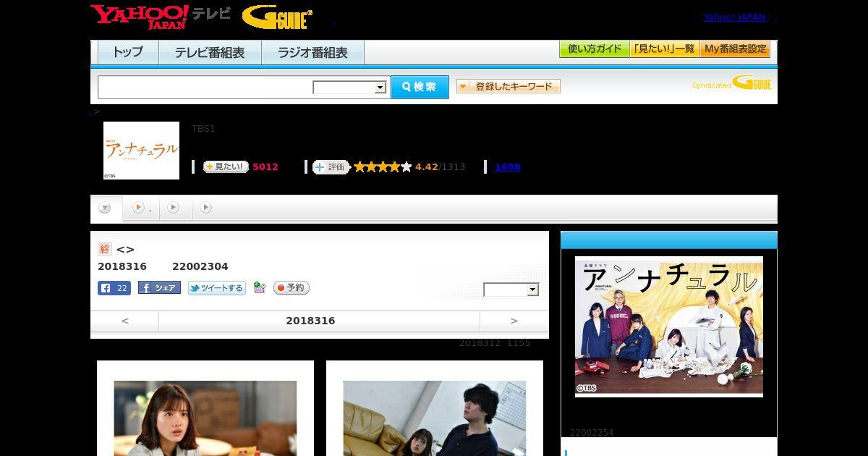
Task: Switch to the テレビ番組表 tab
Action: (x=210, y=53)
